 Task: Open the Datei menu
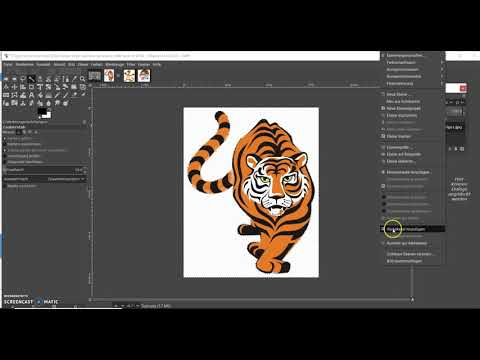8,64
